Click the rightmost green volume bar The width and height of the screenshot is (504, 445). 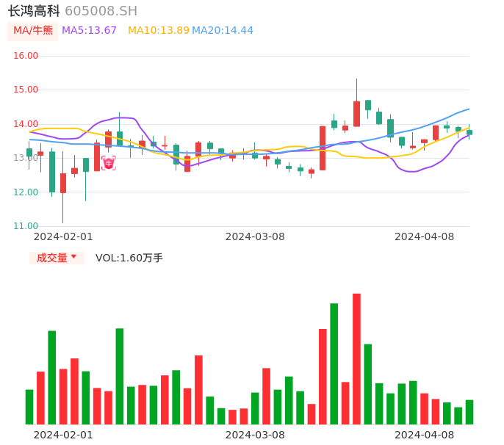(x=469, y=412)
